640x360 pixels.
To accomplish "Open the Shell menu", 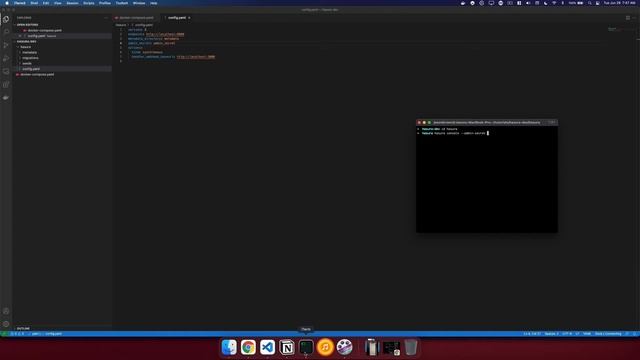I will click(x=34, y=3).
